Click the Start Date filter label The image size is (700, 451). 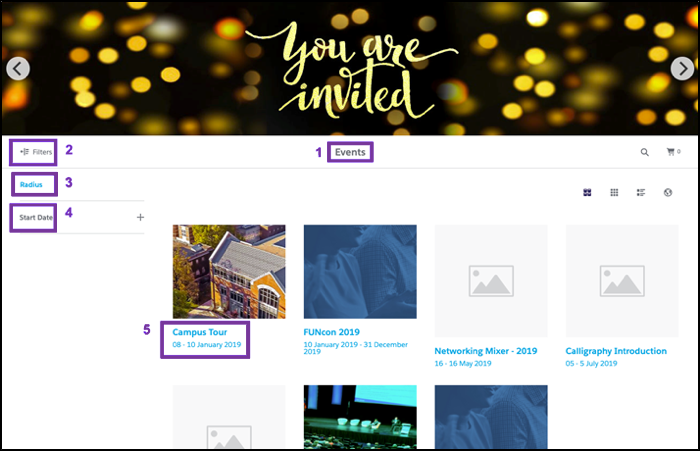pyautogui.click(x=35, y=217)
